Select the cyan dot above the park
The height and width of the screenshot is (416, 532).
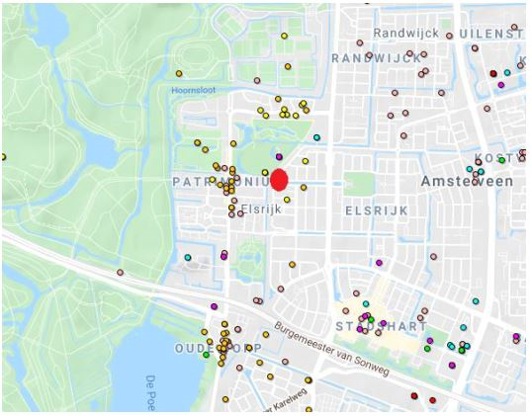pos(316,137)
